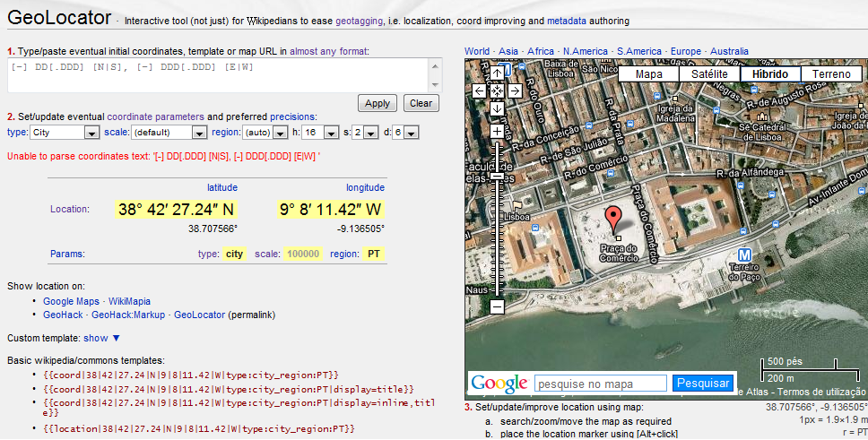Show location on WikiMapia link
The image size is (868, 440).
tap(129, 302)
